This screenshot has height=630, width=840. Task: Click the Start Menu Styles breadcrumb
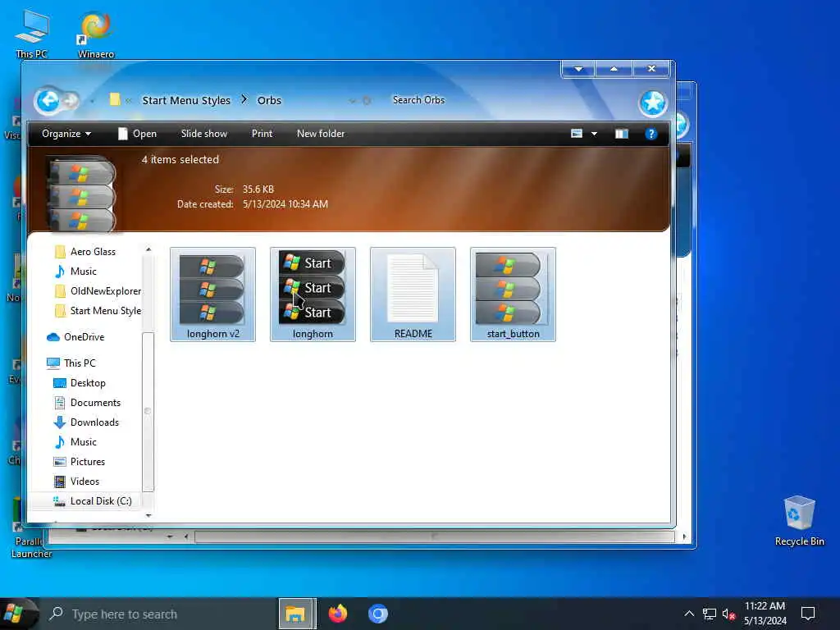(x=186, y=100)
